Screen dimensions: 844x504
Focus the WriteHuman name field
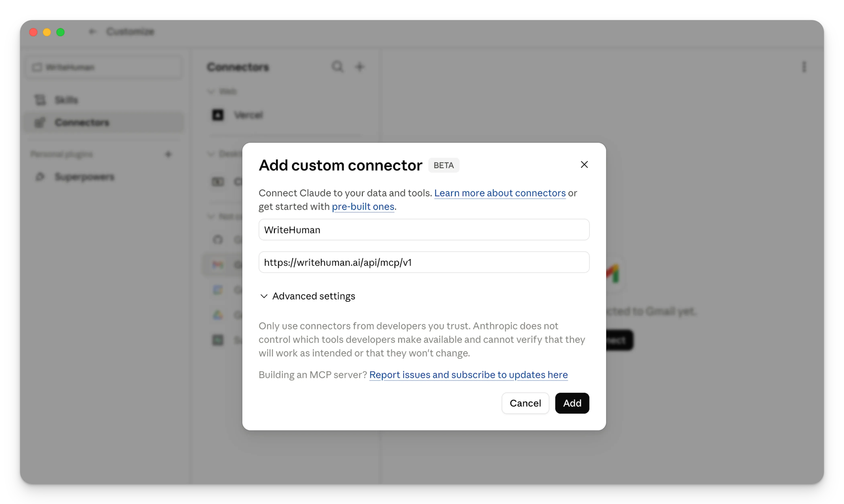tap(424, 230)
